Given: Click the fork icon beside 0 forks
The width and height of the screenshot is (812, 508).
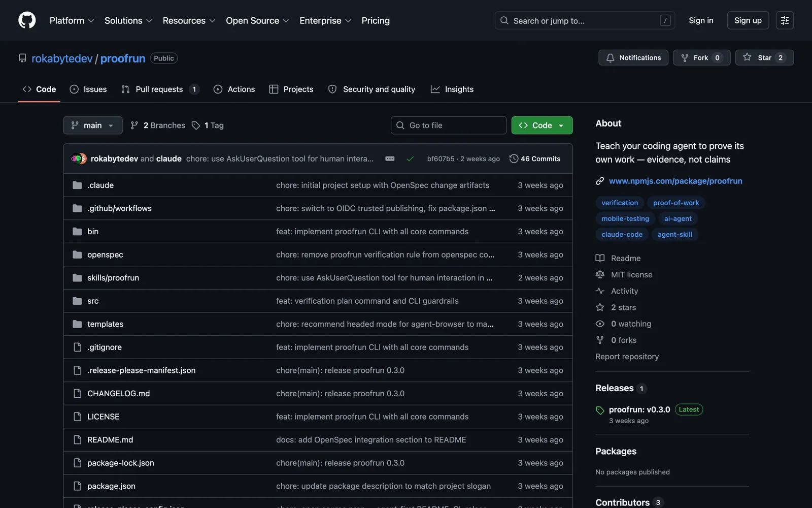Looking at the screenshot, I should [x=600, y=340].
